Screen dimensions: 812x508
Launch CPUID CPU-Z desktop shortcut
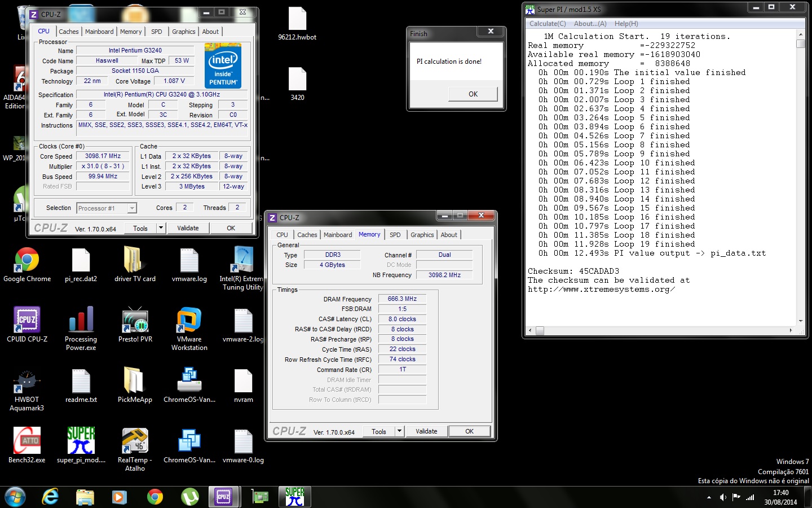(x=27, y=325)
